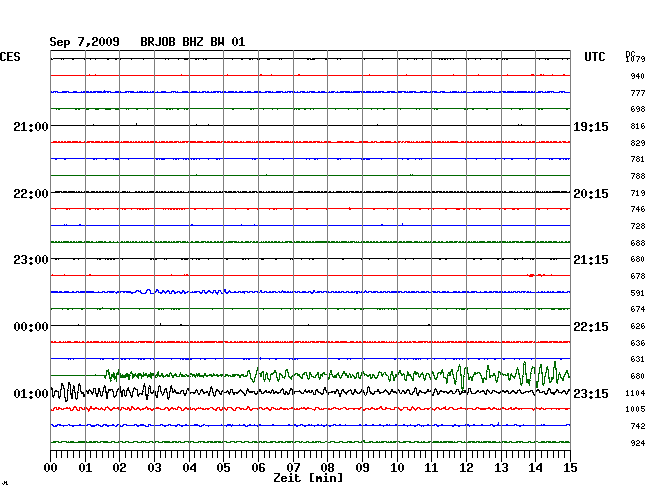Click the 21:15 UTC time label
Viewport: 650px width, 494px height.
click(x=591, y=260)
